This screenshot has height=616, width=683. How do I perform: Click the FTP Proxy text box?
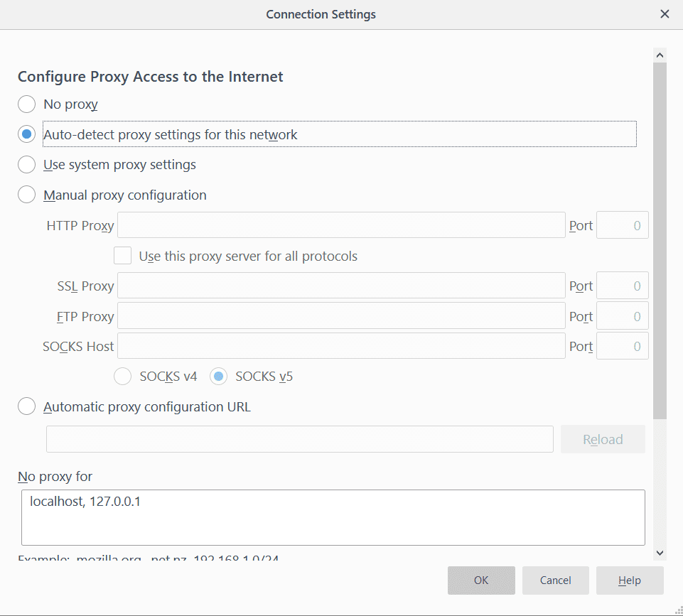[x=341, y=315]
